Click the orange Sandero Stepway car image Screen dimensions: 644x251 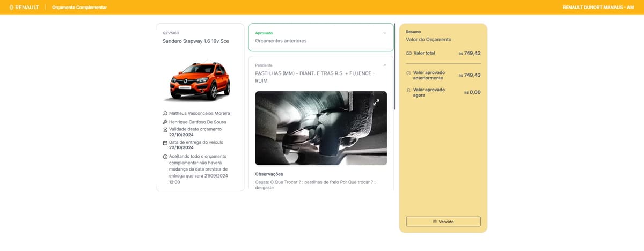tap(197, 81)
